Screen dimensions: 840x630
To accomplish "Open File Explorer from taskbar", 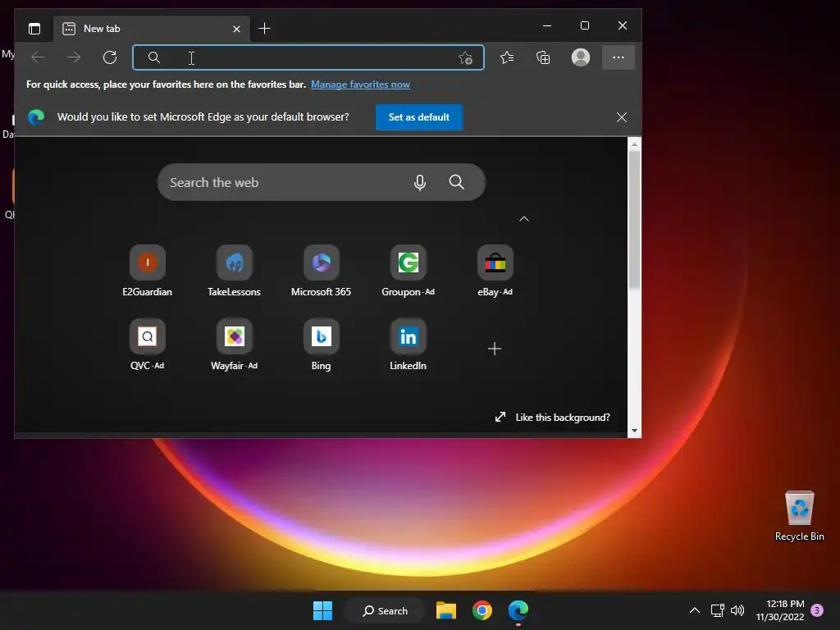I will [x=445, y=610].
